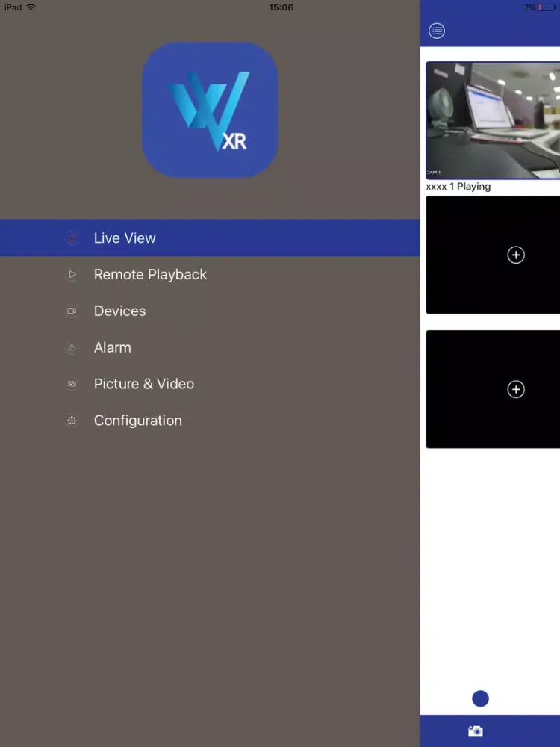Image resolution: width=560 pixels, height=747 pixels.
Task: Select the Alarm menu entry
Action: [210, 348]
